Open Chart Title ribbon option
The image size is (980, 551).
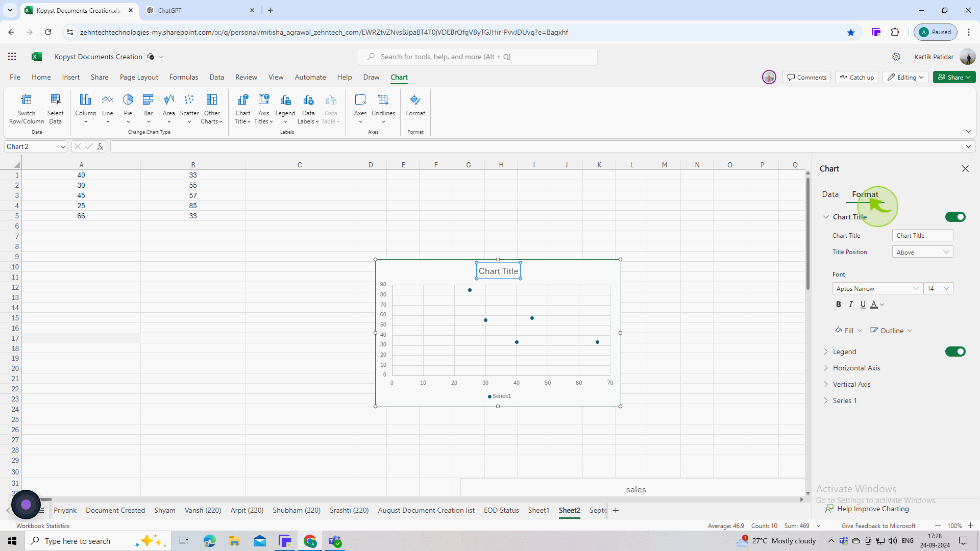(x=243, y=109)
